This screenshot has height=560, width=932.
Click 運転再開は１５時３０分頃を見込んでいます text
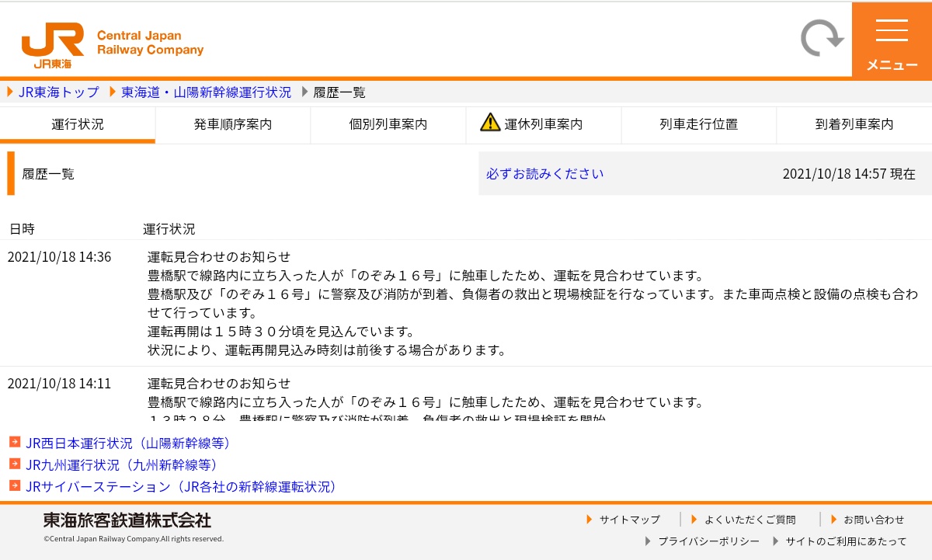pyautogui.click(x=281, y=332)
